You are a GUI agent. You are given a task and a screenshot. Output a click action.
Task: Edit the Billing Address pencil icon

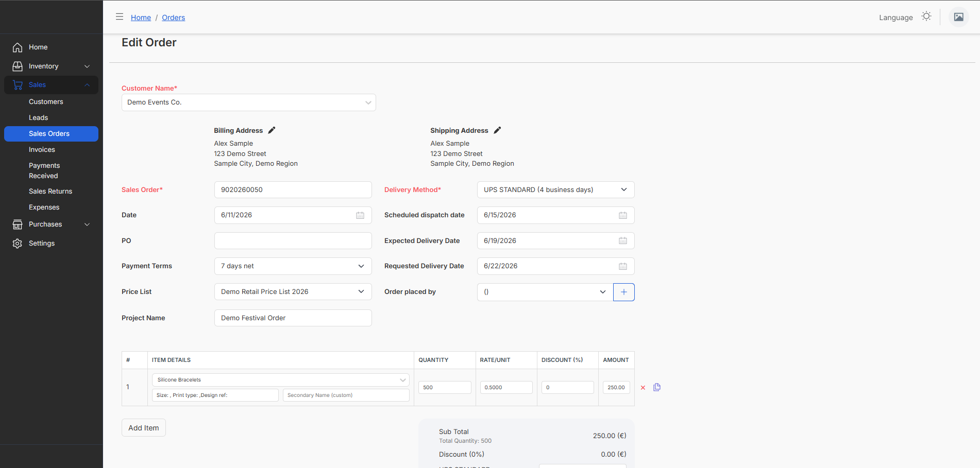coord(272,130)
